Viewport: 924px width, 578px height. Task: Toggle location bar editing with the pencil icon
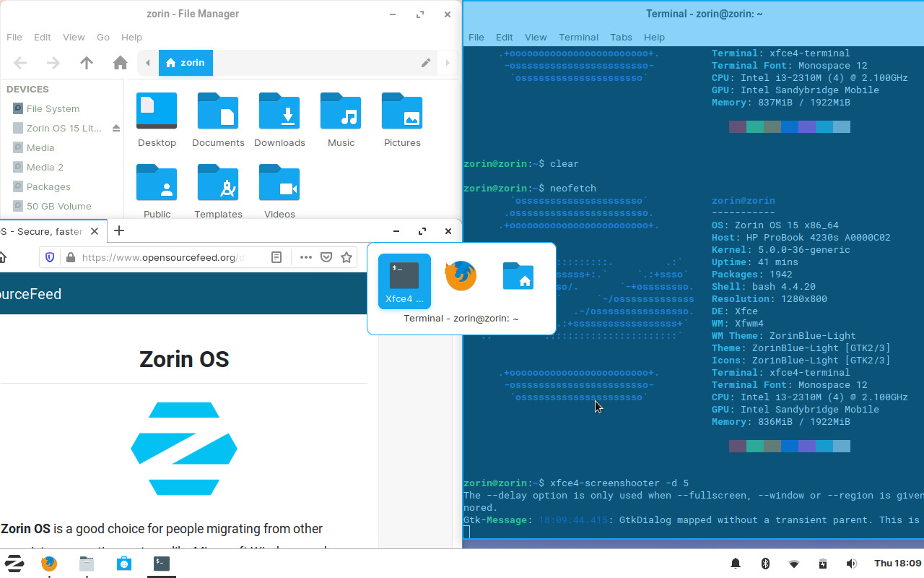click(426, 63)
